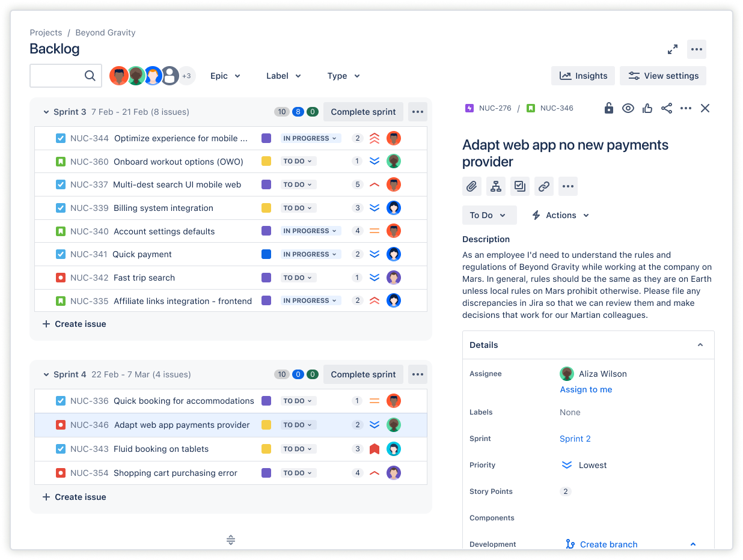This screenshot has width=743, height=560.
Task: Vote for the issue with the thumbs-up icon
Action: [647, 108]
